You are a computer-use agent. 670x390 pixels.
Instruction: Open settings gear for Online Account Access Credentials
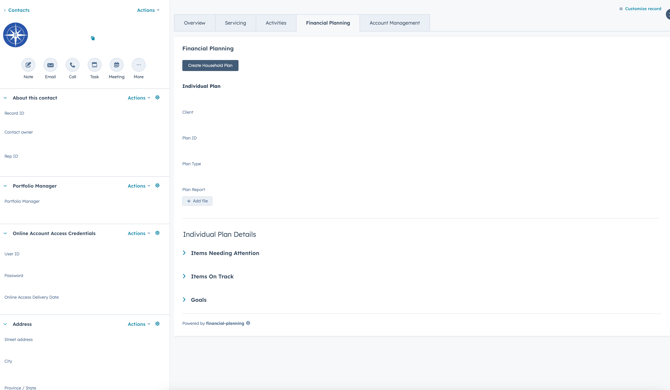(x=157, y=233)
